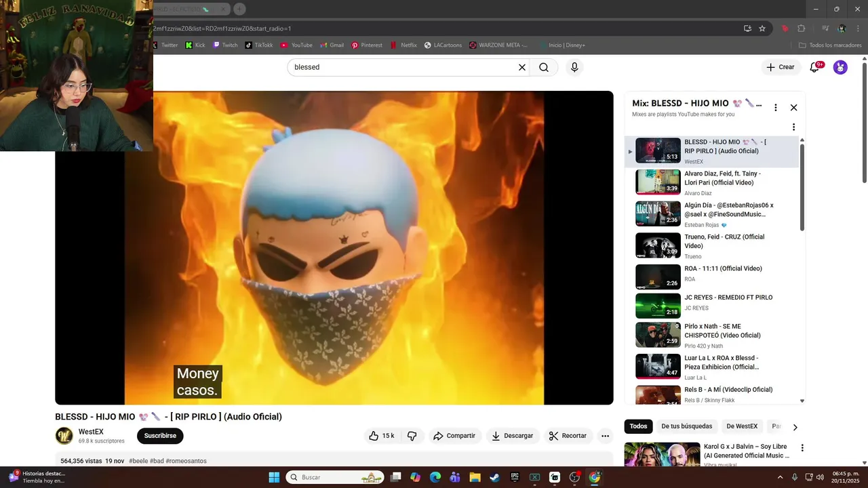This screenshot has width=868, height=488.
Task: Open Microsoft Teams from the taskbar
Action: pos(455,477)
